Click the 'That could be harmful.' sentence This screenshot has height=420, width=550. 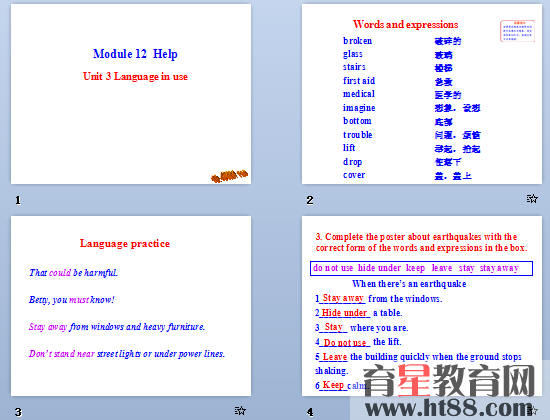click(73, 272)
